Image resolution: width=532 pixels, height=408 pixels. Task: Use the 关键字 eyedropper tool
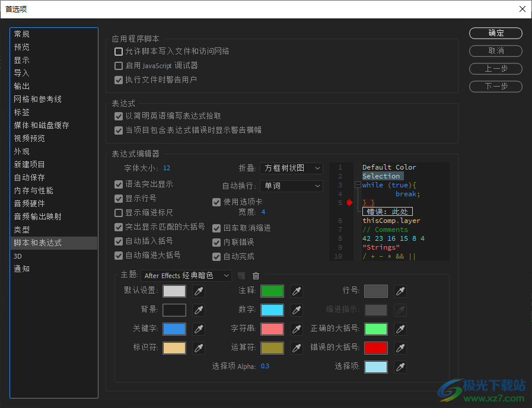pos(199,329)
